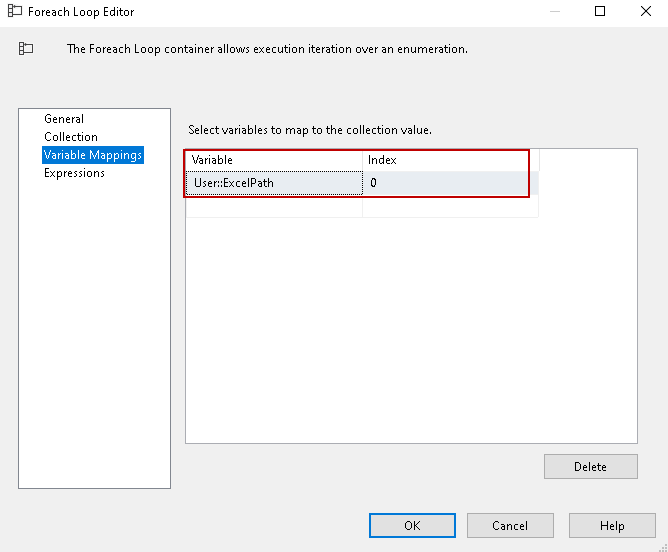Confirm the dialog with OK
668x552 pixels.
pos(412,526)
